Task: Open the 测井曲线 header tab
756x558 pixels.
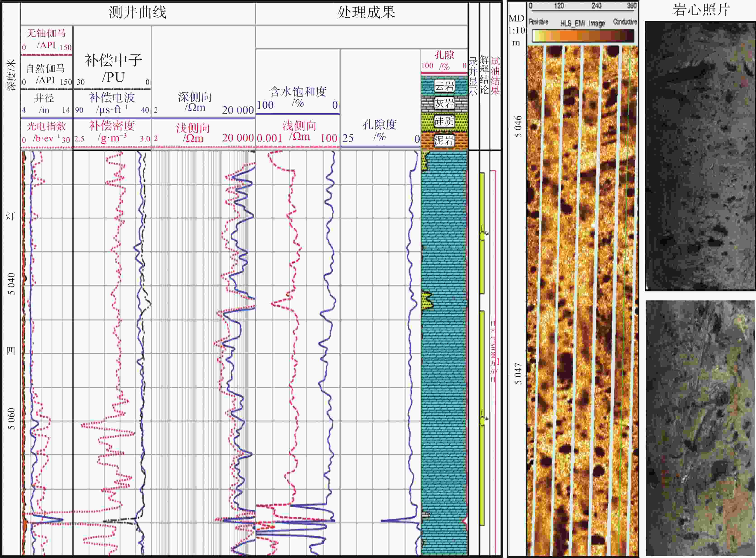Action: (137, 13)
